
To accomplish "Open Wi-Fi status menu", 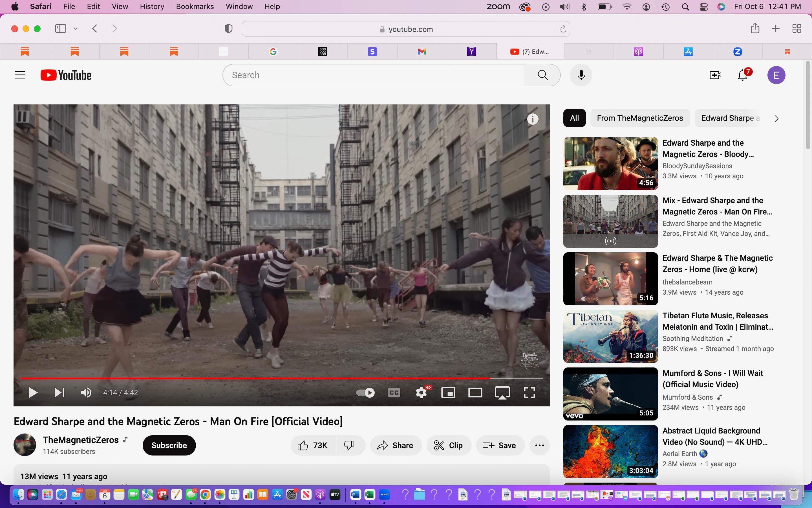I will 626,7.
